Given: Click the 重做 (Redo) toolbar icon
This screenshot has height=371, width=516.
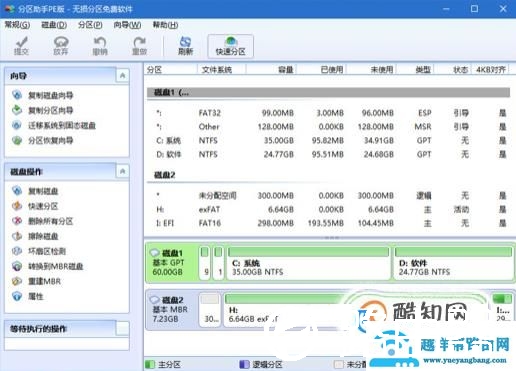Looking at the screenshot, I should [x=139, y=46].
